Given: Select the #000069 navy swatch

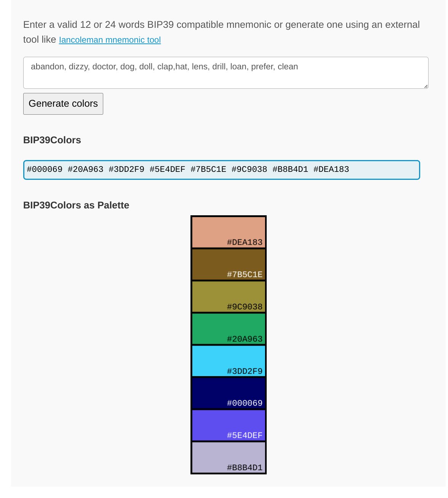Looking at the screenshot, I should point(229,393).
